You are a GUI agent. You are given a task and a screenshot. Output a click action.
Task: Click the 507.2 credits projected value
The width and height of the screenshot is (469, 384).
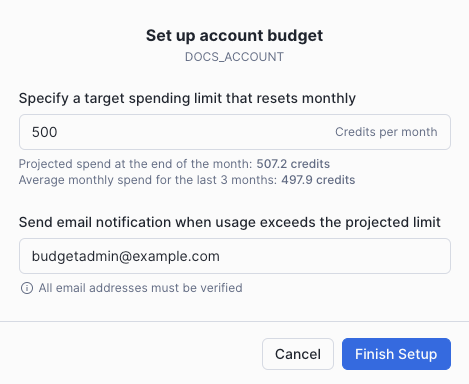pyautogui.click(x=293, y=164)
